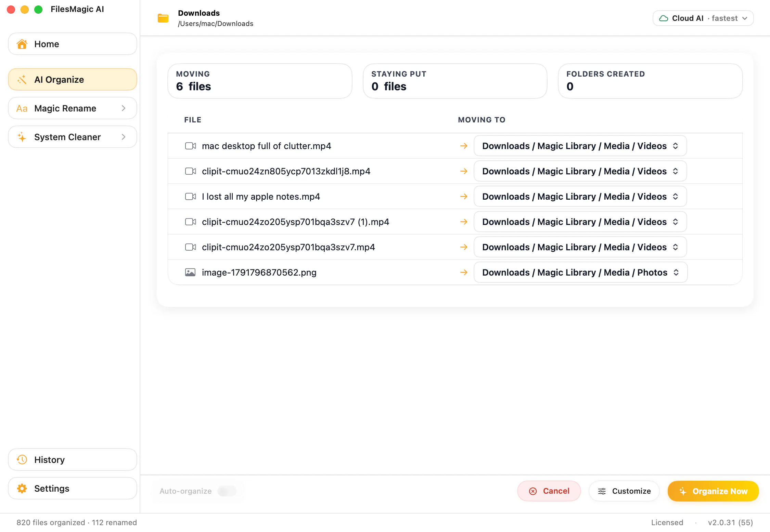Click the Moving 6 files summary card
Image resolution: width=770 pixels, height=532 pixels.
(260, 81)
